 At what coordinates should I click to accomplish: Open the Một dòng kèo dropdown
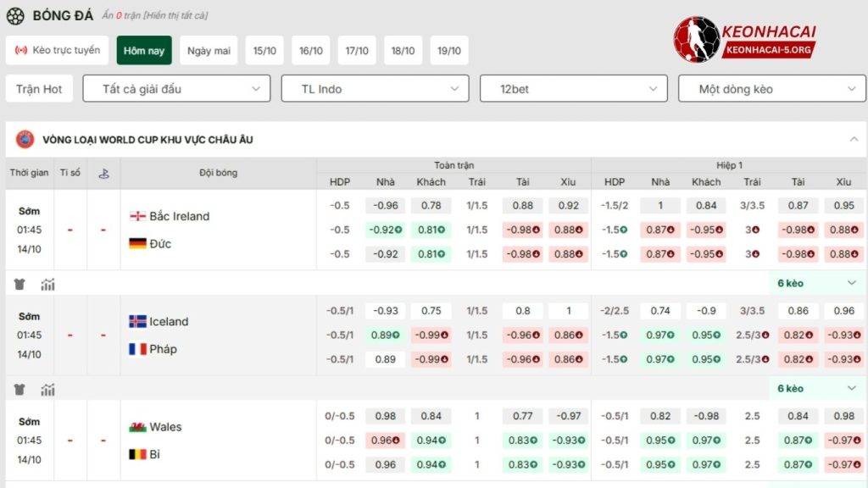(x=771, y=88)
